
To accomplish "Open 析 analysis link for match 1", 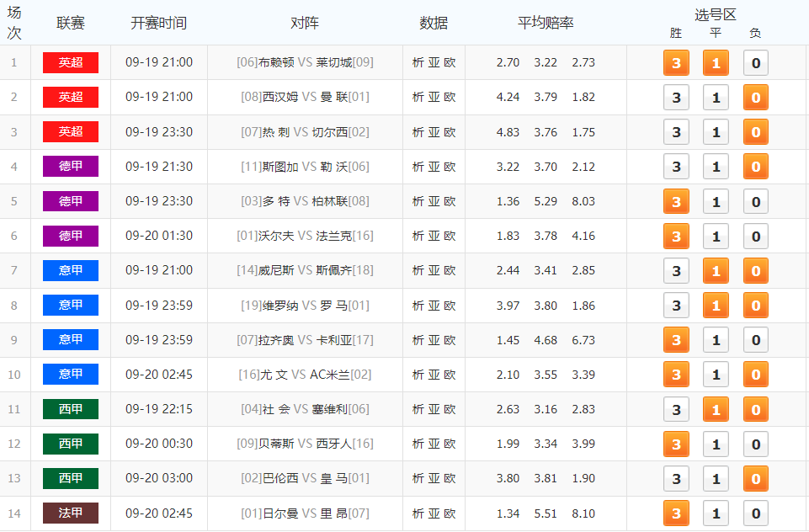I will pos(418,62).
